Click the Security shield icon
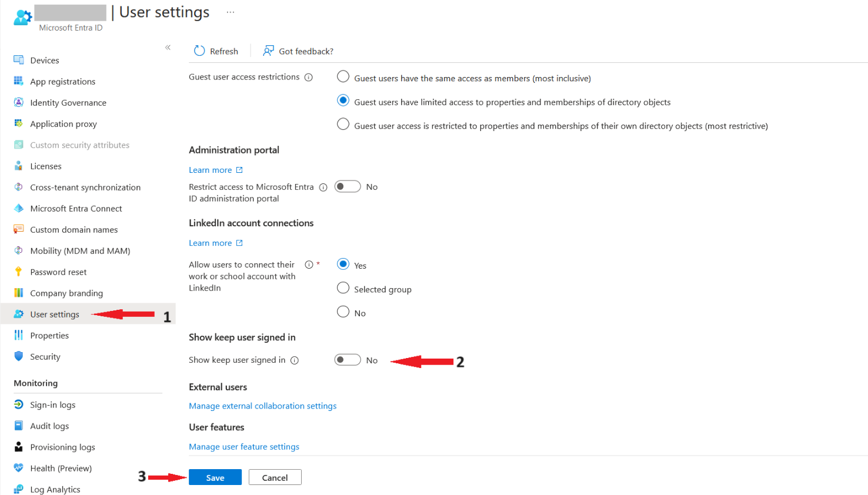The height and width of the screenshot is (495, 868). (x=19, y=356)
